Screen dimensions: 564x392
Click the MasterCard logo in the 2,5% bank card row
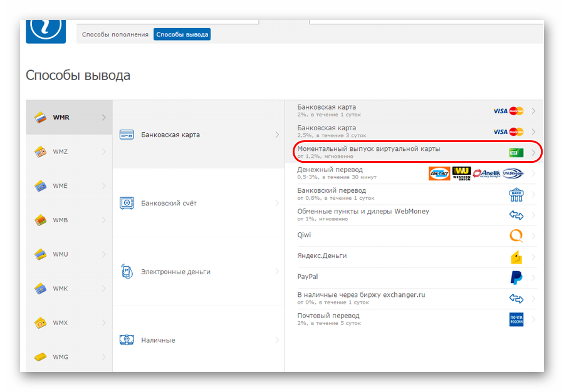(x=516, y=132)
